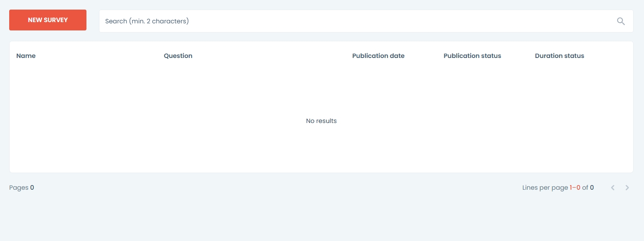Click the No results message

click(x=321, y=121)
